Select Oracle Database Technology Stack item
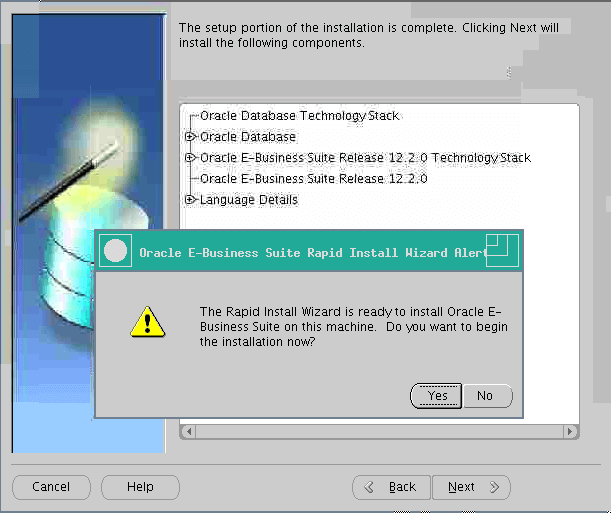 [299, 116]
